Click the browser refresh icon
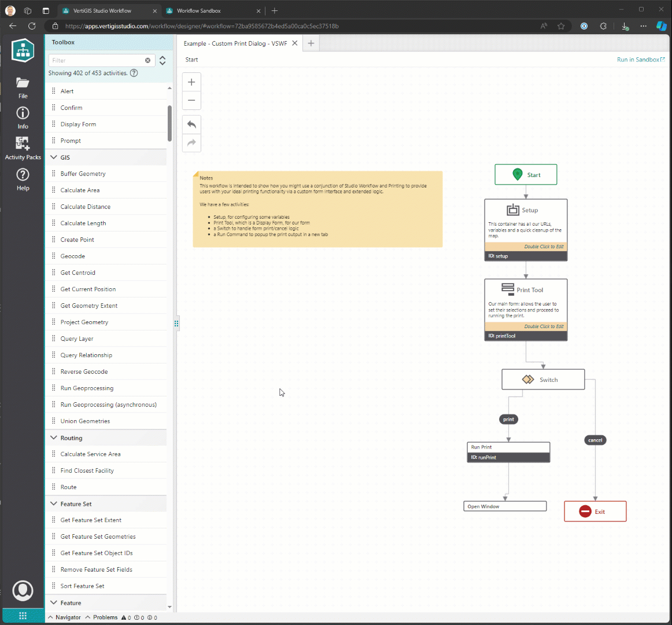 32,26
